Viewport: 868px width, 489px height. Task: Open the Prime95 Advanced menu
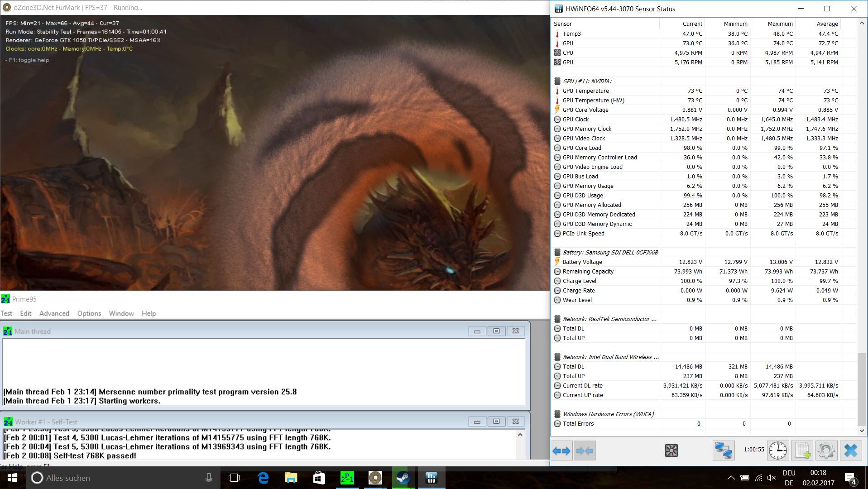click(54, 313)
